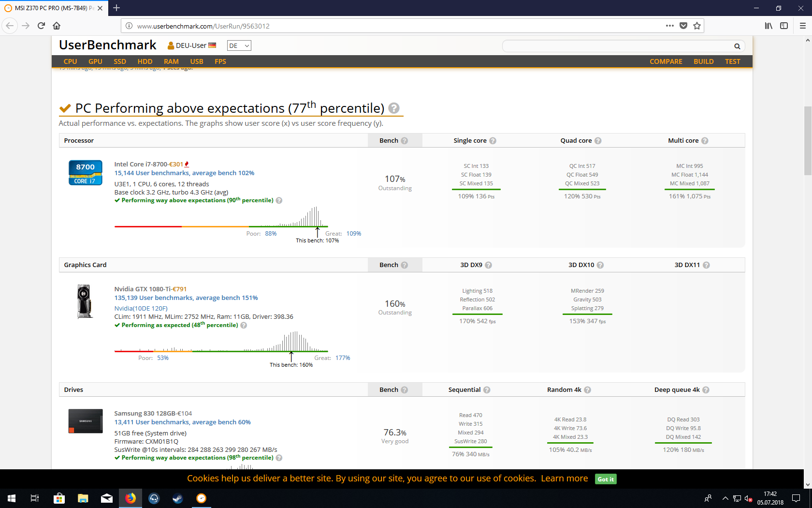This screenshot has width=812, height=508.
Task: Click the i7 8700 processor thumbnail
Action: (x=86, y=173)
